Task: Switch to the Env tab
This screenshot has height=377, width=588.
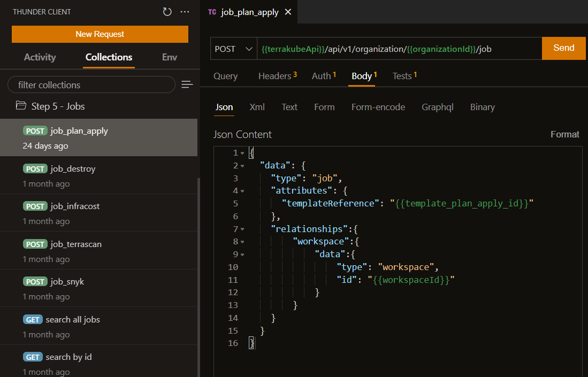Action: (x=169, y=57)
